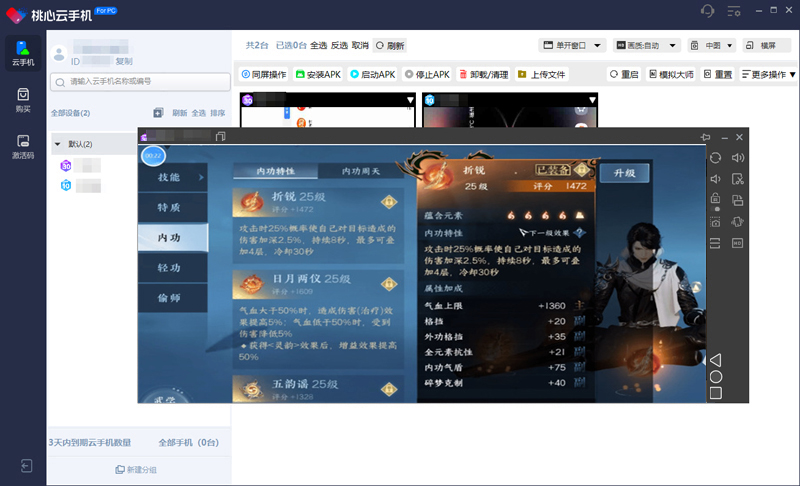The height and width of the screenshot is (486, 800).
Task: Click 上传文件 button
Action: pyautogui.click(x=542, y=74)
